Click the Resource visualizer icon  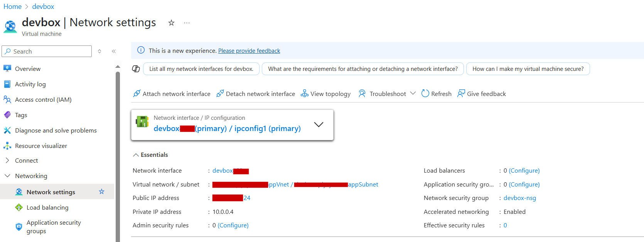pyautogui.click(x=7, y=146)
